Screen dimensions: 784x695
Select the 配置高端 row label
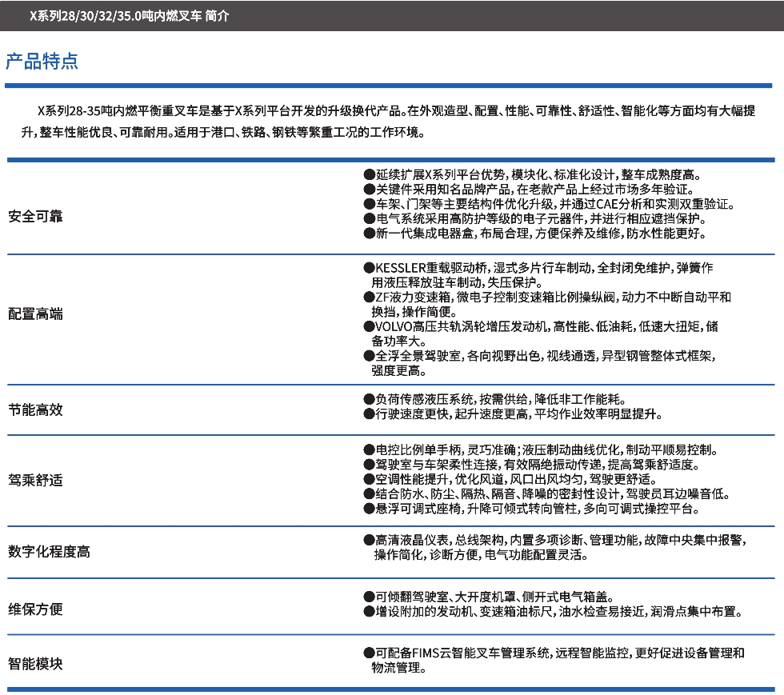[x=35, y=314]
